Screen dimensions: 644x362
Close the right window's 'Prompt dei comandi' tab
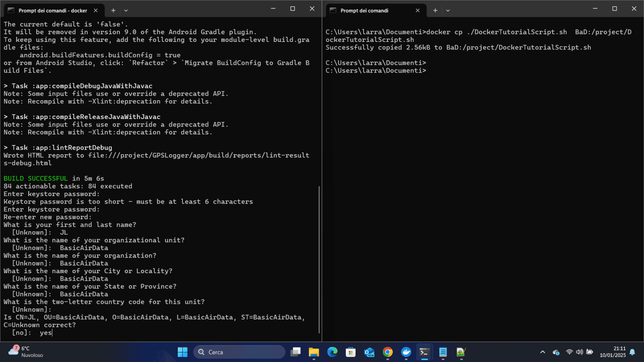tap(418, 10)
